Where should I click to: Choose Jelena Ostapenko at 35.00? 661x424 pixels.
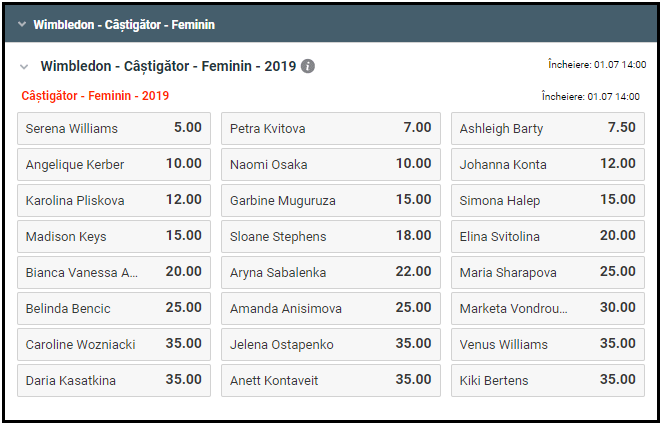[x=331, y=344]
